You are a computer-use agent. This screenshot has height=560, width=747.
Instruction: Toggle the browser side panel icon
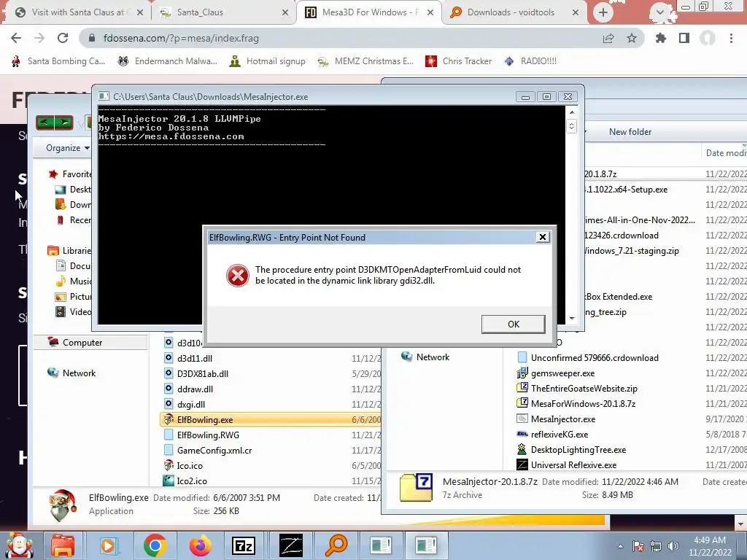(x=684, y=38)
